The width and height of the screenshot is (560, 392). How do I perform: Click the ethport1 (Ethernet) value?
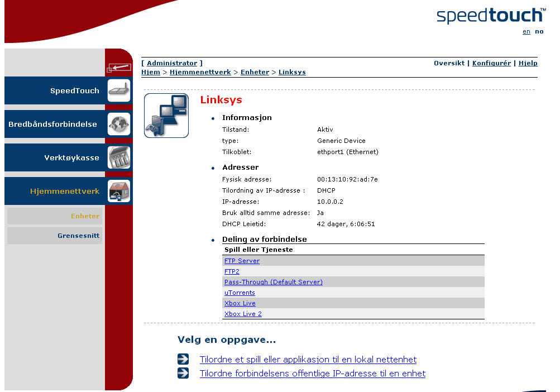point(347,152)
